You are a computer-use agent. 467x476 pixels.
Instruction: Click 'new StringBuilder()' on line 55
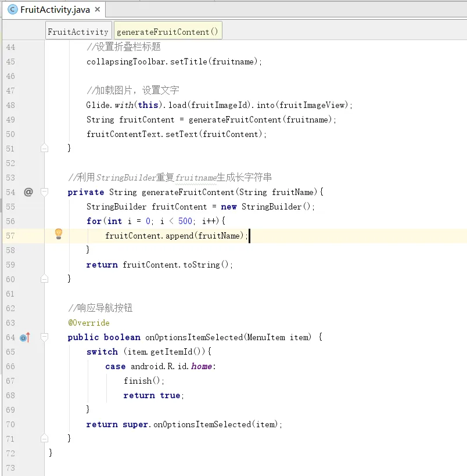tap(268, 207)
